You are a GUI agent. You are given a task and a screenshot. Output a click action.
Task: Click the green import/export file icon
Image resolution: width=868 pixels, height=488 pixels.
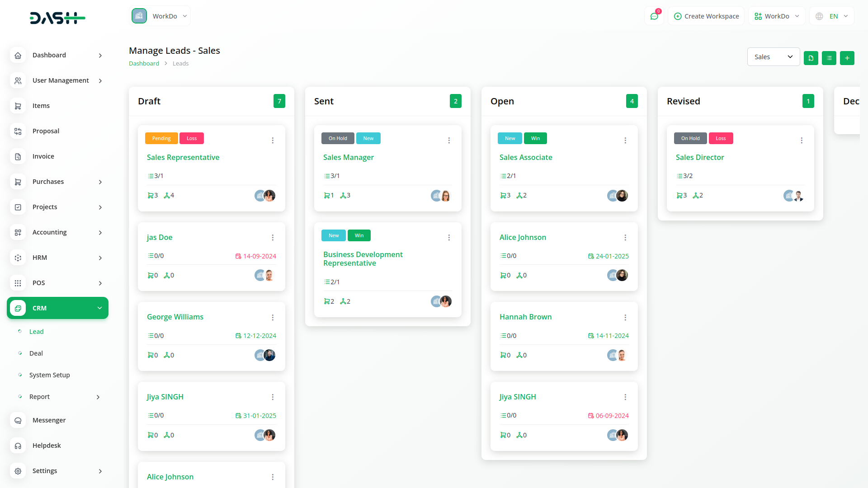pos(811,58)
